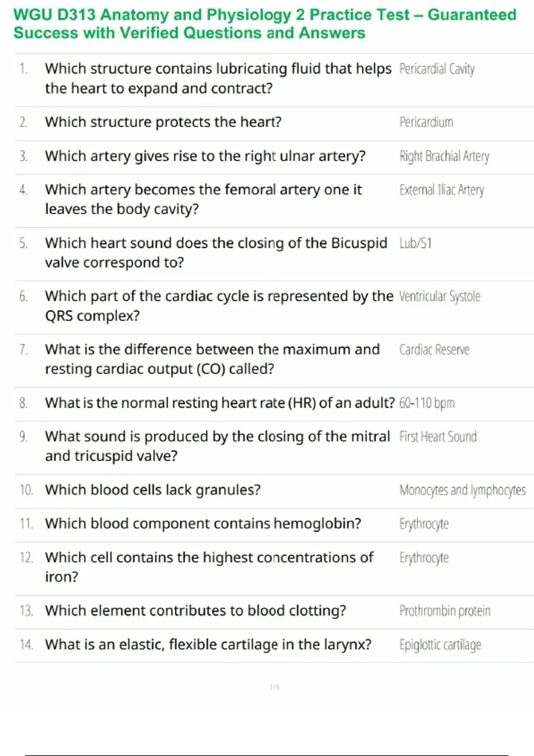Select question 7 about cardiac output difference

212,359
